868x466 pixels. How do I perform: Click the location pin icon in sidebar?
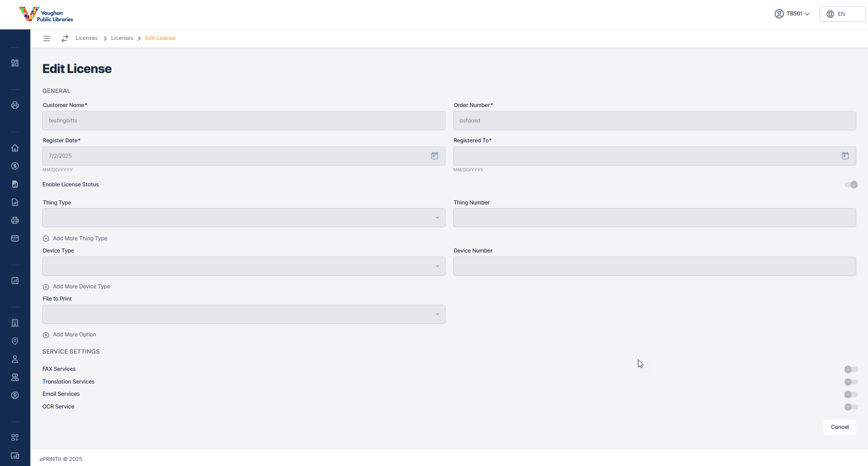pyautogui.click(x=15, y=341)
